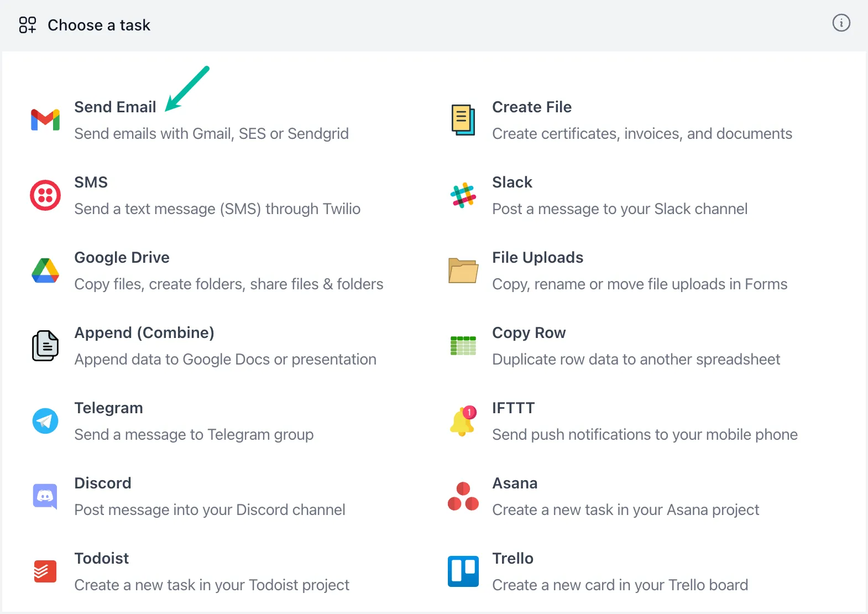Image resolution: width=868 pixels, height=614 pixels.
Task: Click 'Post message into your Discord channel'
Action: point(210,509)
